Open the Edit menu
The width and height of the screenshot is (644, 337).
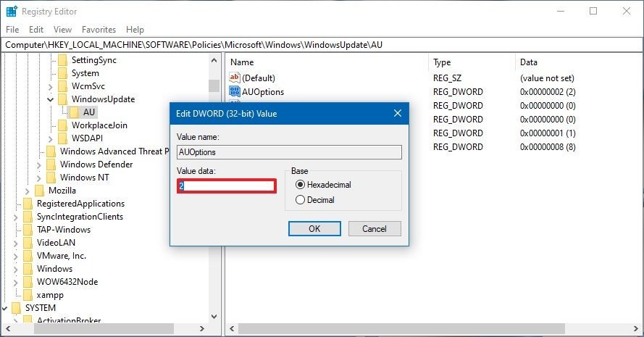pos(36,30)
